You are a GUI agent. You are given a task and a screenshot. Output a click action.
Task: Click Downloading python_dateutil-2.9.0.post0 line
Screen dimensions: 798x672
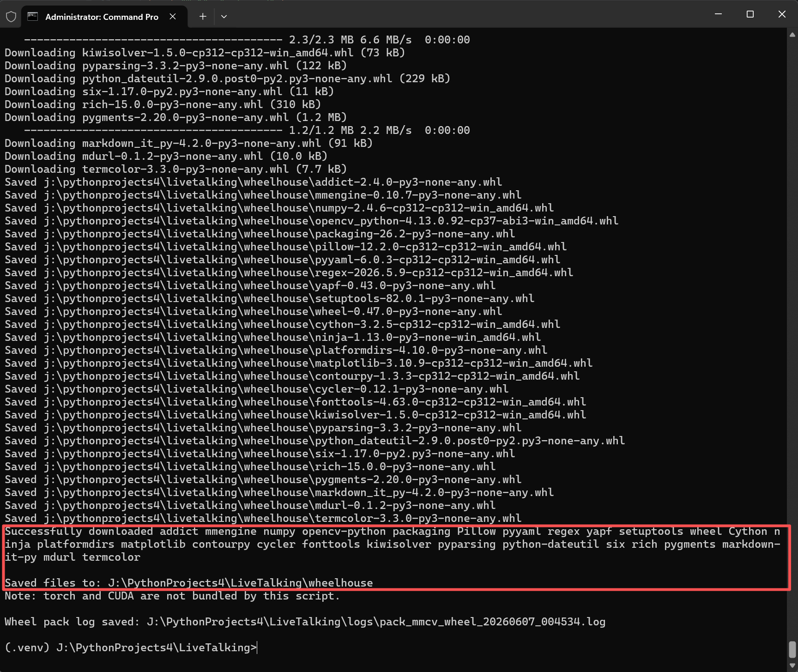pyautogui.click(x=227, y=79)
